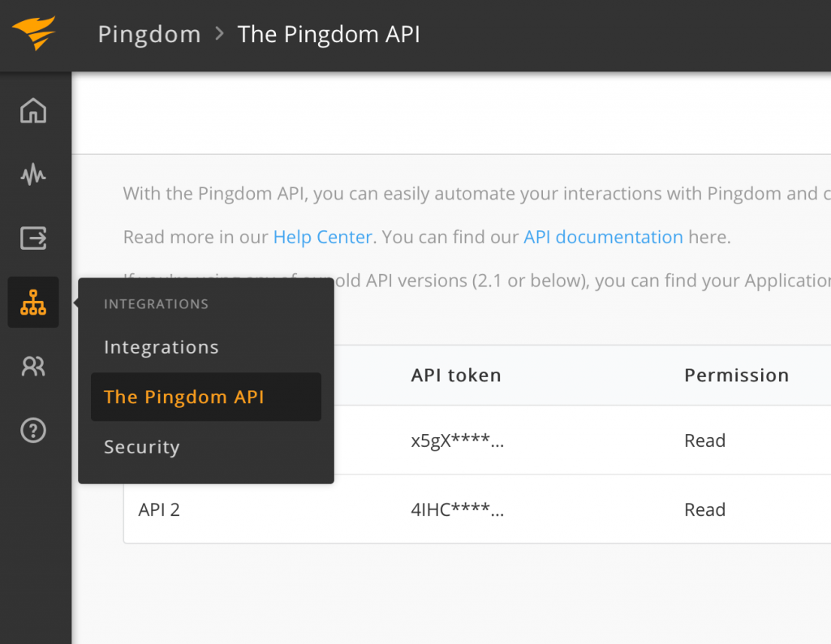831x644 pixels.
Task: Select the API 2 row in the table
Action: (x=159, y=509)
